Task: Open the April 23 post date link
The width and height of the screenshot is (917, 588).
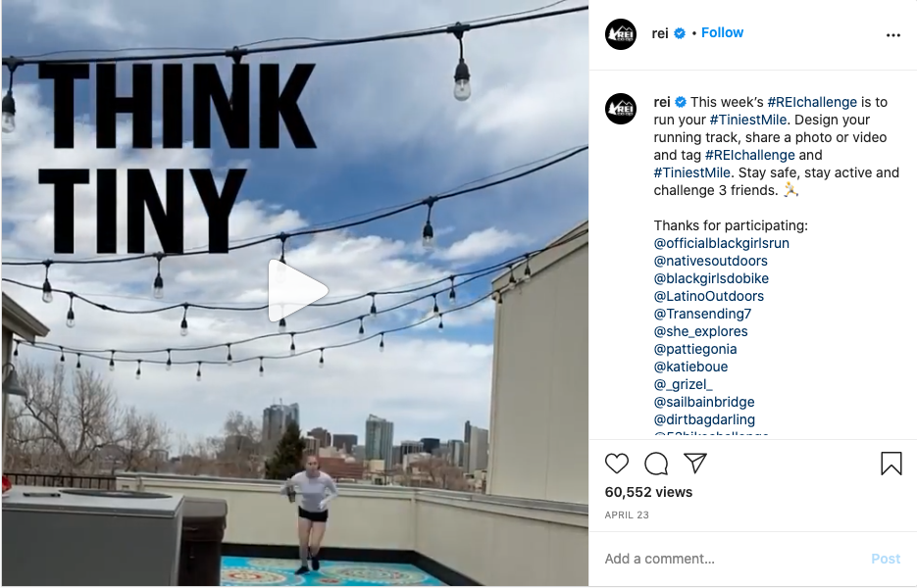Action: [x=627, y=514]
